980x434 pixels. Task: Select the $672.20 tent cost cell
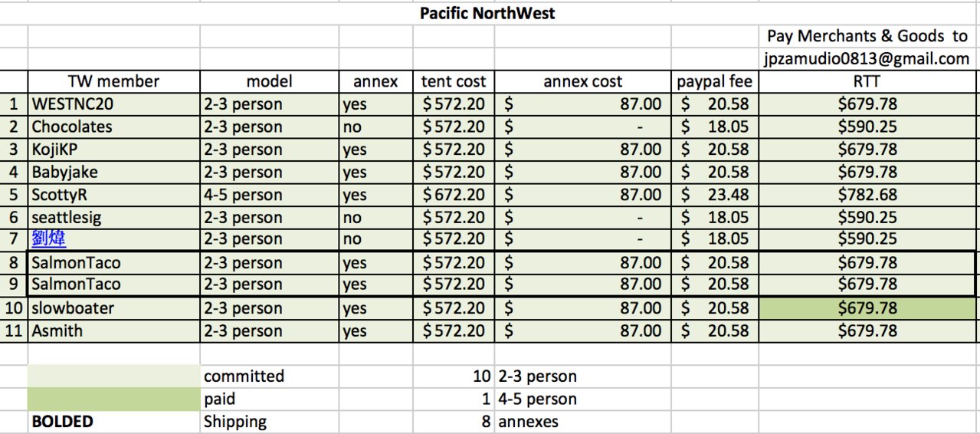click(x=454, y=195)
